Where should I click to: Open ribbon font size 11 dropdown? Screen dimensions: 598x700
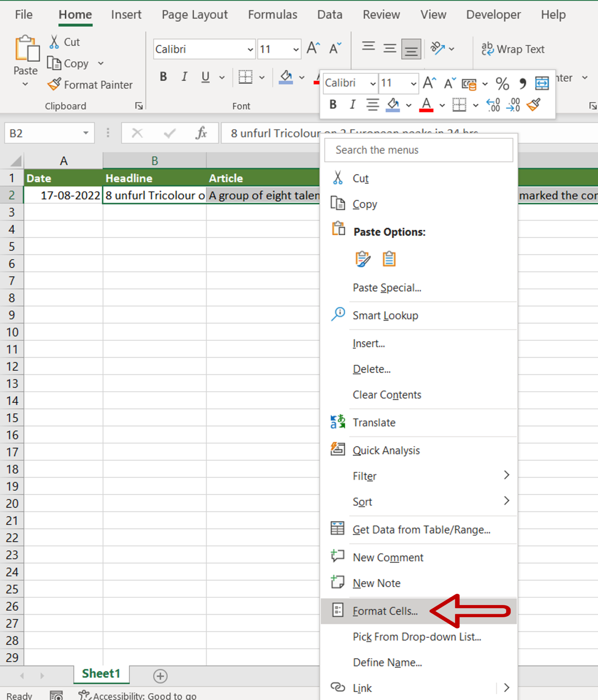click(x=295, y=49)
